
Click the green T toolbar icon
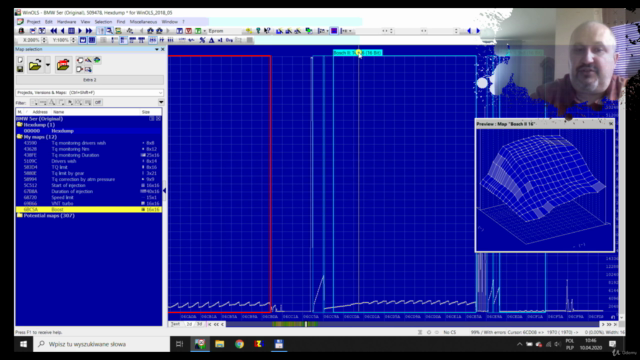[x=198, y=31]
